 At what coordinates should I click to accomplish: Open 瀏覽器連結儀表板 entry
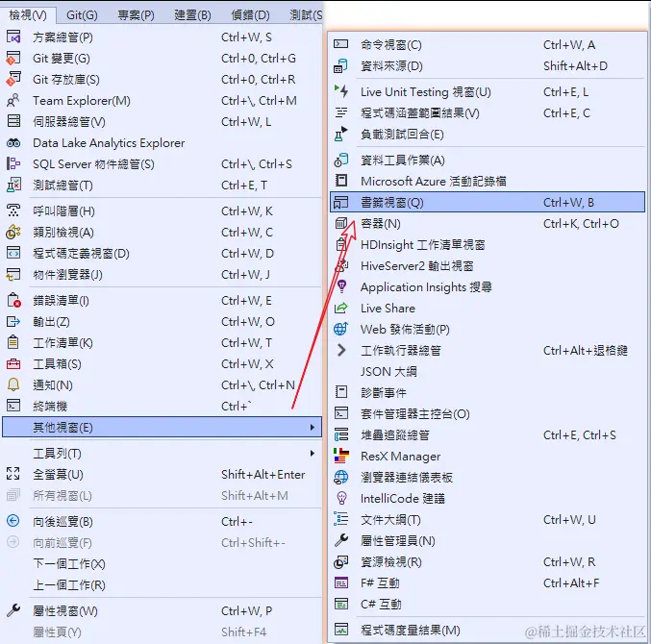tap(488, 477)
